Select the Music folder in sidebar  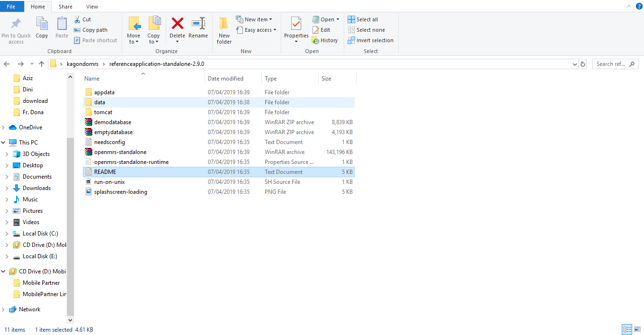click(x=30, y=199)
